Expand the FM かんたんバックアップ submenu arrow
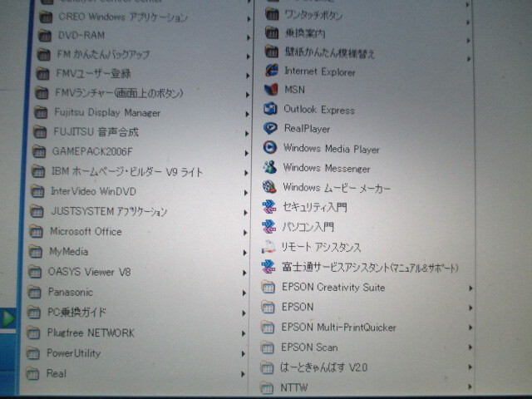This screenshot has width=532, height=399. pyautogui.click(x=248, y=57)
